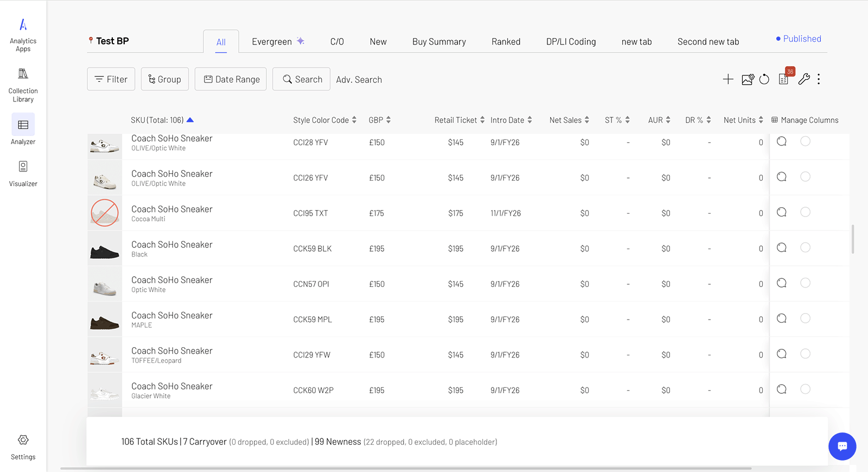
Task: Open the tab labeled new tab
Action: click(x=636, y=42)
